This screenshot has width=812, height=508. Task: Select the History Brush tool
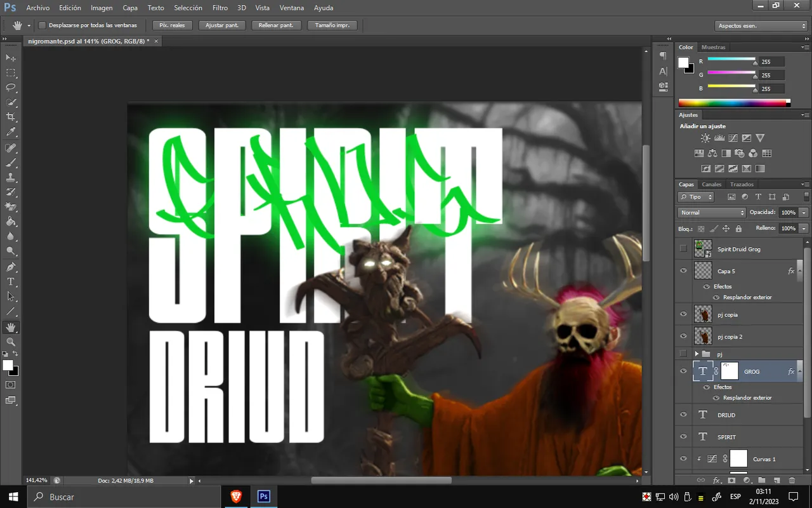11,192
